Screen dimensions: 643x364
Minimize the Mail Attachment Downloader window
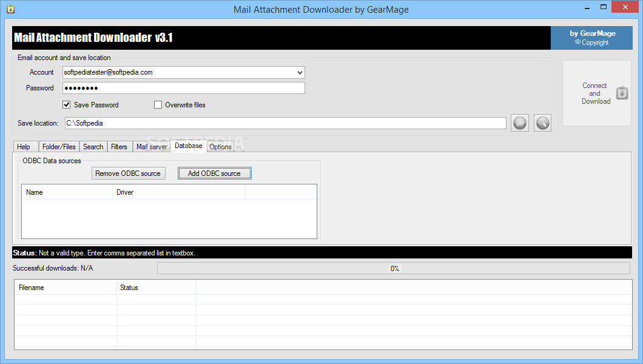click(587, 7)
